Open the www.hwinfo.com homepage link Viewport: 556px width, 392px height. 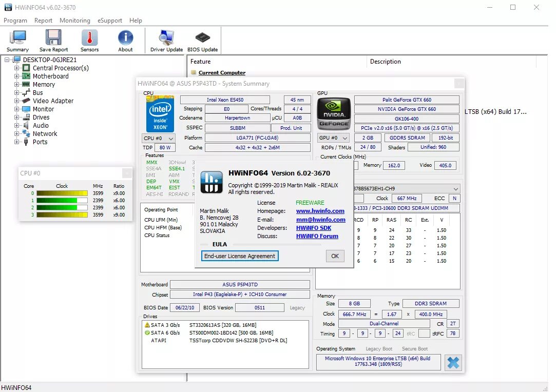[x=320, y=211]
